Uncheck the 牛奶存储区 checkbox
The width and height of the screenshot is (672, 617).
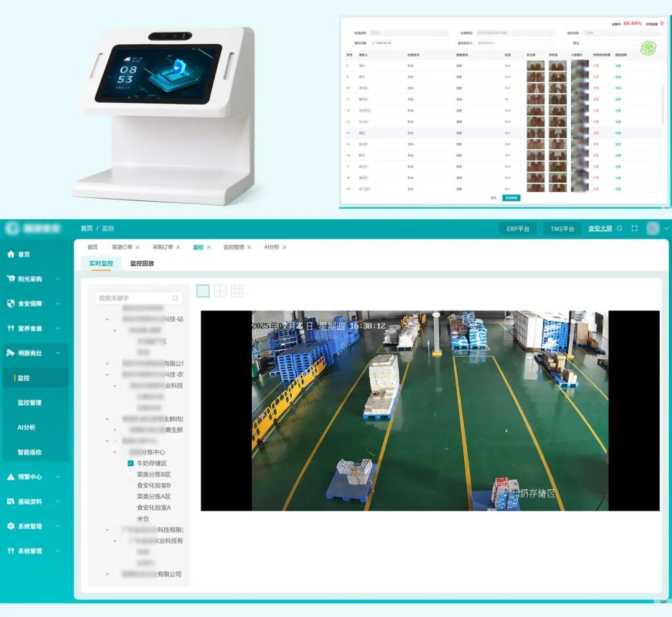pos(131,463)
